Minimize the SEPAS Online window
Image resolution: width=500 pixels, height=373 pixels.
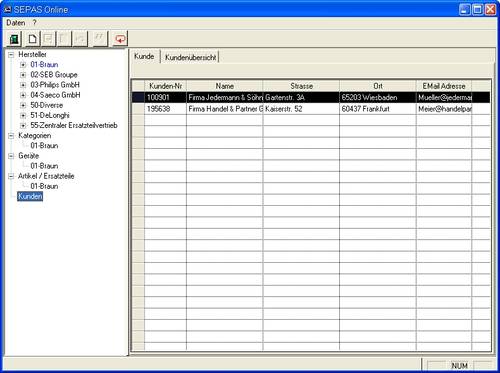[x=465, y=9]
